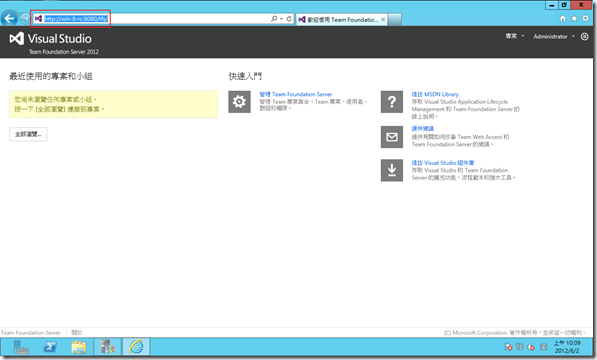597x360 pixels.
Task: Click the browser back arrow button
Action: click(x=9, y=18)
